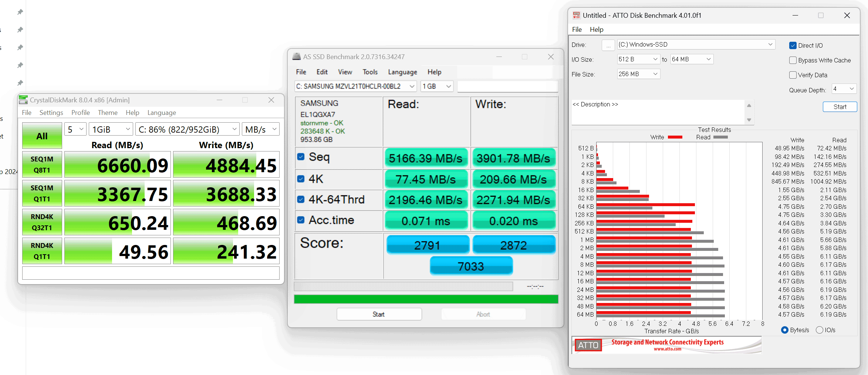Viewport: 868px width, 375px height.
Task: Click the AS SSD Benchmark title bar icon
Action: (297, 57)
